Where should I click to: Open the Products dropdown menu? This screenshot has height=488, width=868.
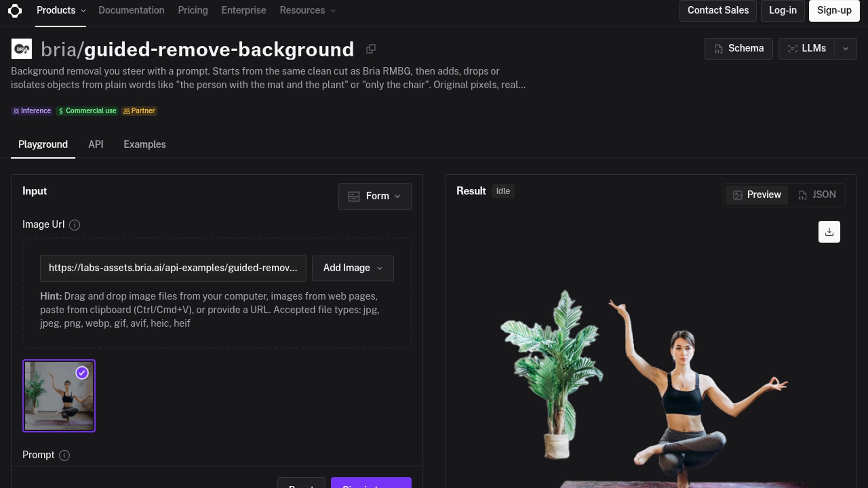[61, 10]
